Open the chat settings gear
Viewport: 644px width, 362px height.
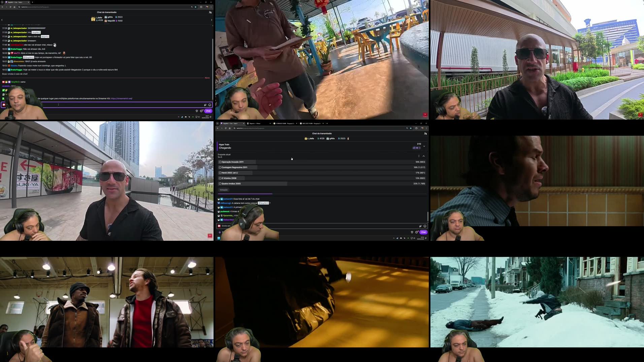coord(417,232)
